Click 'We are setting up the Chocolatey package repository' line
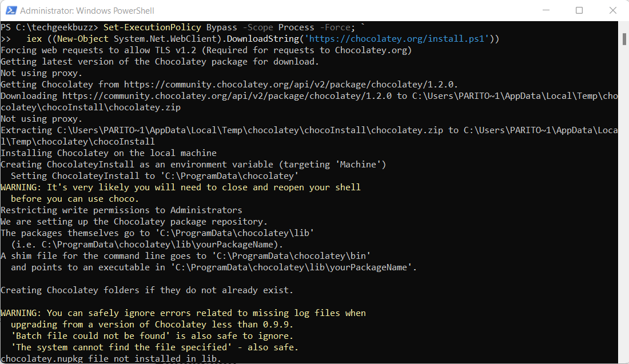The height and width of the screenshot is (364, 629). [x=134, y=222]
